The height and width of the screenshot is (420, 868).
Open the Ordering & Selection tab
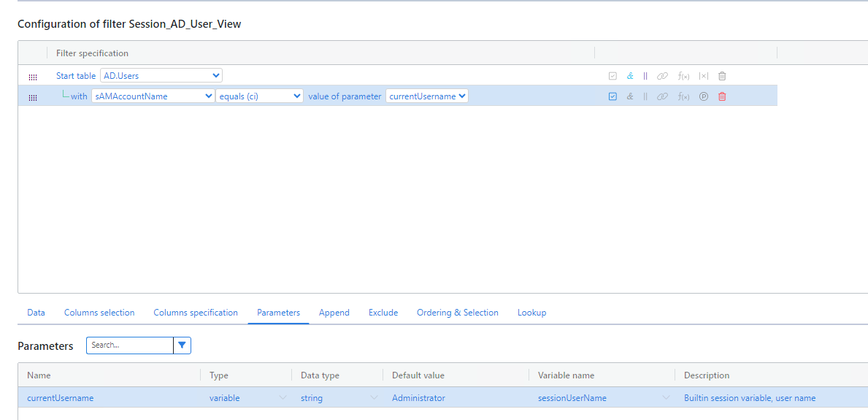[x=457, y=313]
